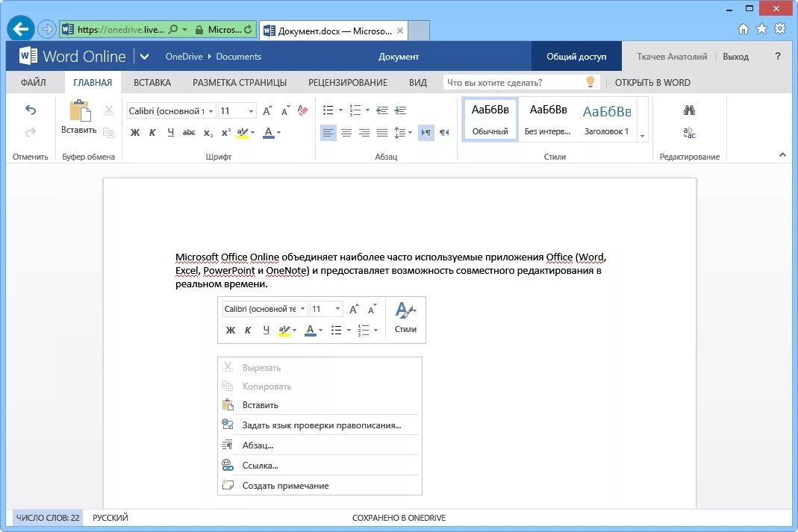The width and height of the screenshot is (798, 532).
Task: Open the ribbon font size dropdown
Action: coord(251,111)
